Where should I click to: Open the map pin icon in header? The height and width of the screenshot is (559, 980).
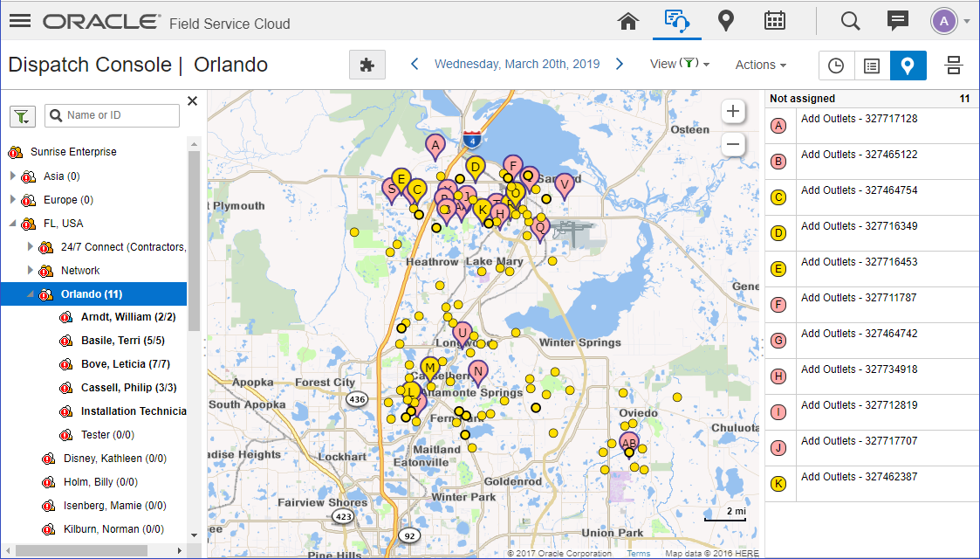(726, 21)
